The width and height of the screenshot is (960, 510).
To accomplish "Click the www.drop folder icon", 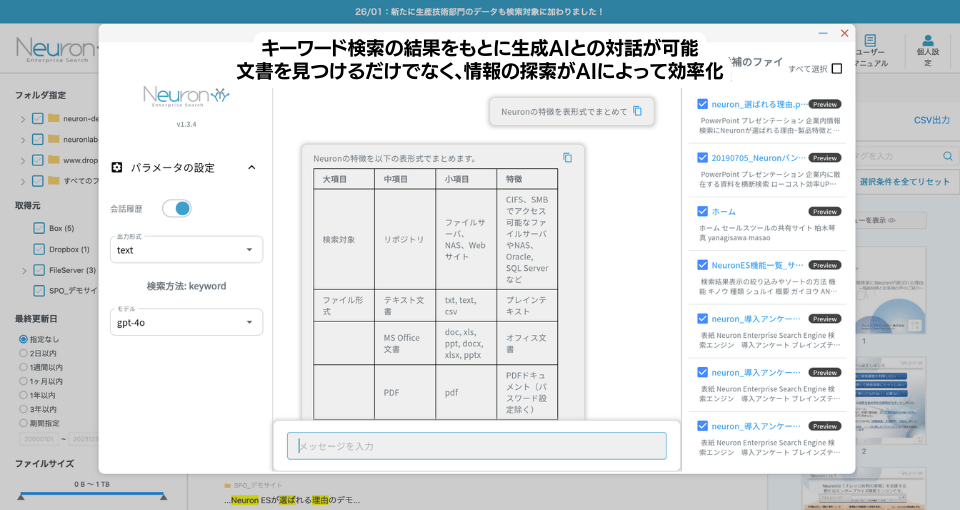I will click(x=54, y=160).
